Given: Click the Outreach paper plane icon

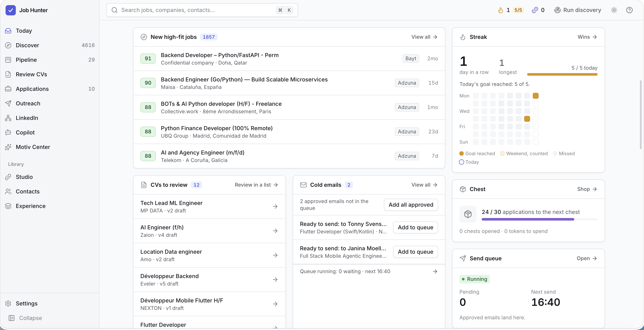Looking at the screenshot, I should point(8,103).
